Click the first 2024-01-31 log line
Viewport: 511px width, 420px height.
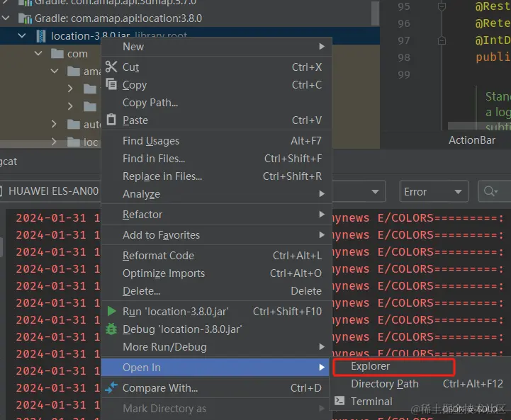click(x=58, y=218)
